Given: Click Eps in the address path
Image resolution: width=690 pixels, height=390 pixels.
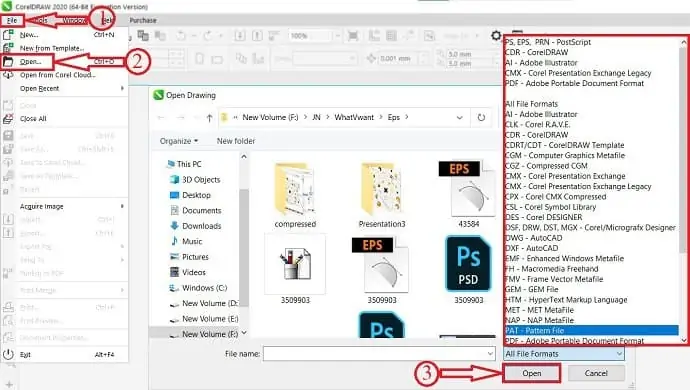Looking at the screenshot, I should point(393,117).
